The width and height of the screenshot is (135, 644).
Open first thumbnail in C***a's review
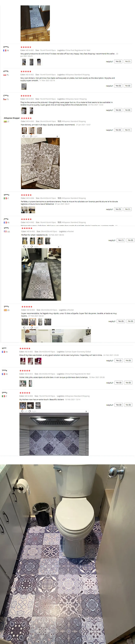point(24,111)
